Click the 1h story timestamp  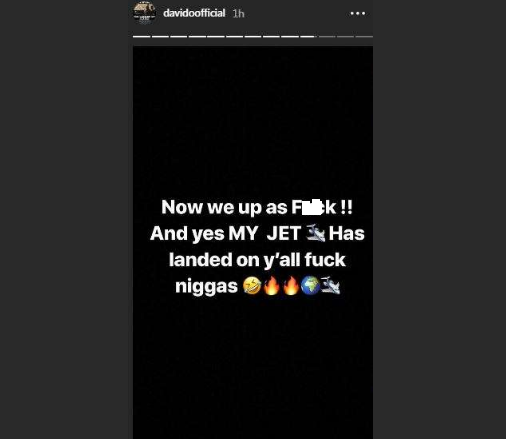point(238,14)
